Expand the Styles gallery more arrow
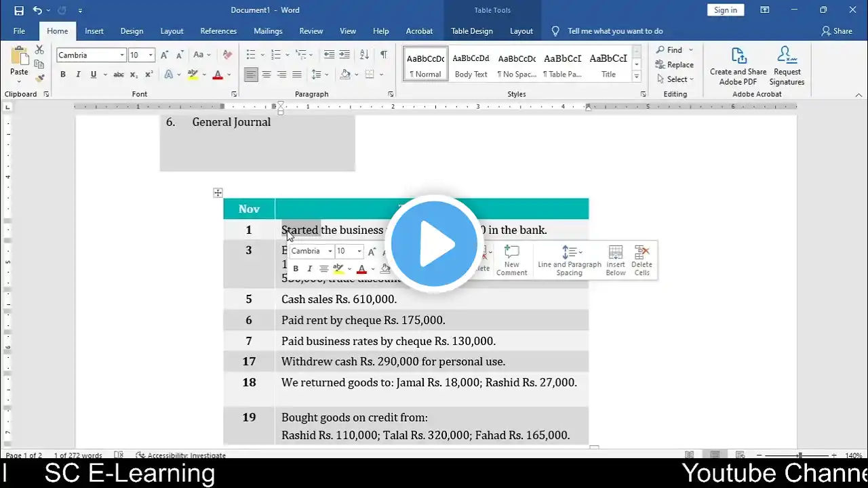The height and width of the screenshot is (488, 868). click(x=636, y=76)
